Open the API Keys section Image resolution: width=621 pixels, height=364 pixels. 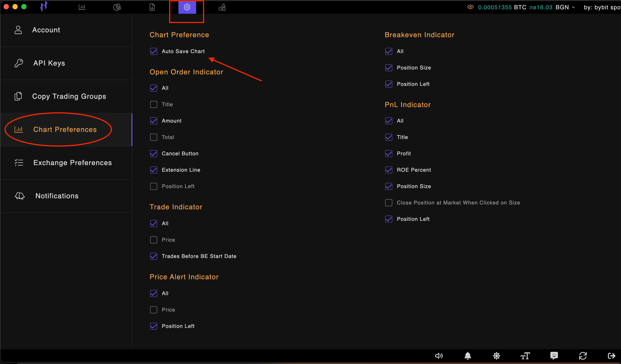point(49,63)
